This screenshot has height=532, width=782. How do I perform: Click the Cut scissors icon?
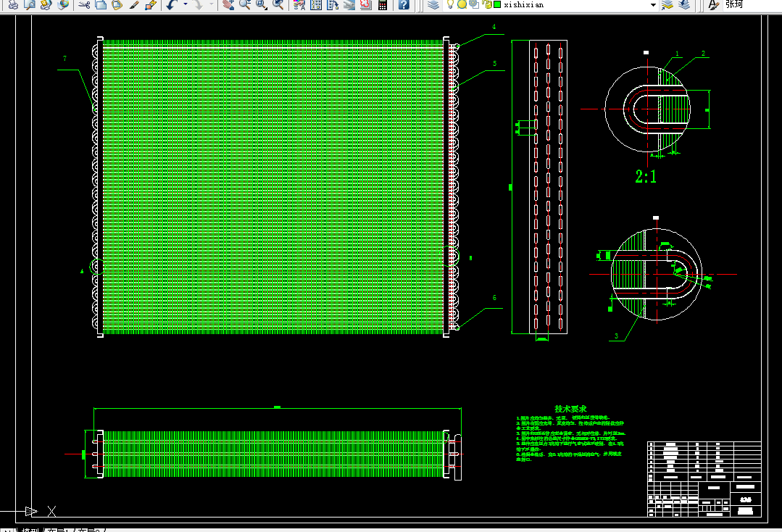tap(84, 4)
